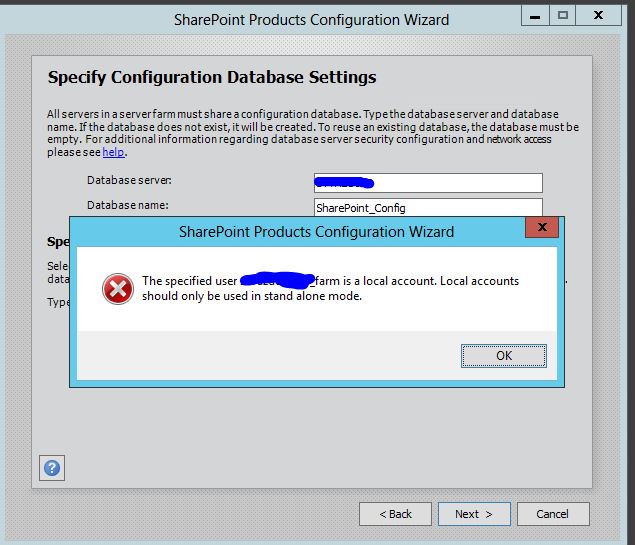635x545 pixels.
Task: Click the main window title bar text
Action: (x=311, y=20)
